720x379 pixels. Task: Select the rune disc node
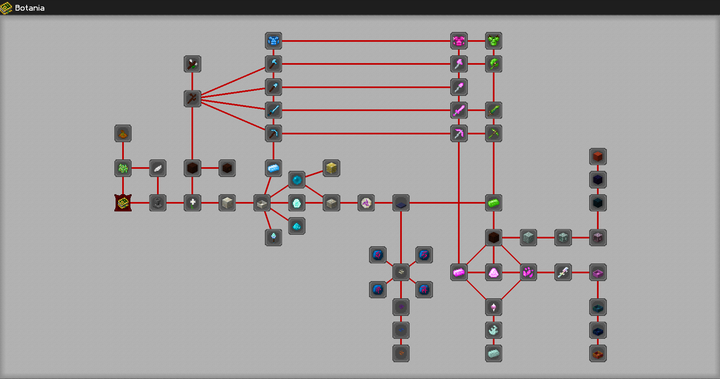click(366, 203)
